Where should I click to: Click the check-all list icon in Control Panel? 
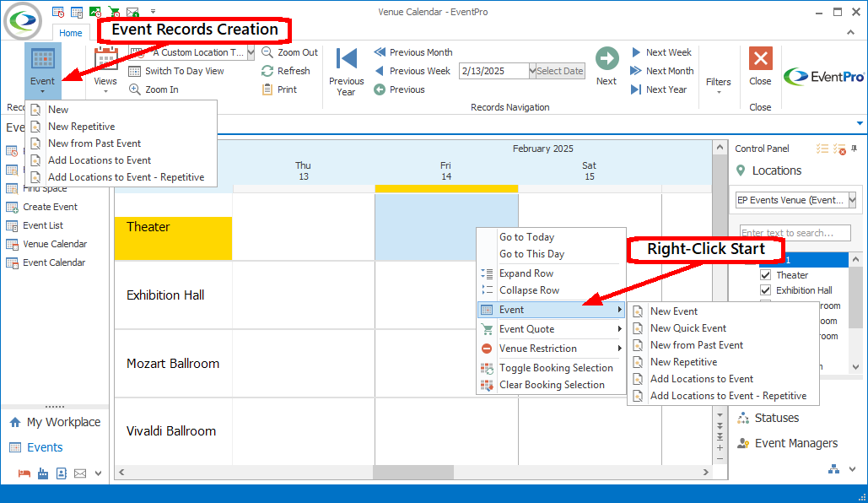pos(822,149)
